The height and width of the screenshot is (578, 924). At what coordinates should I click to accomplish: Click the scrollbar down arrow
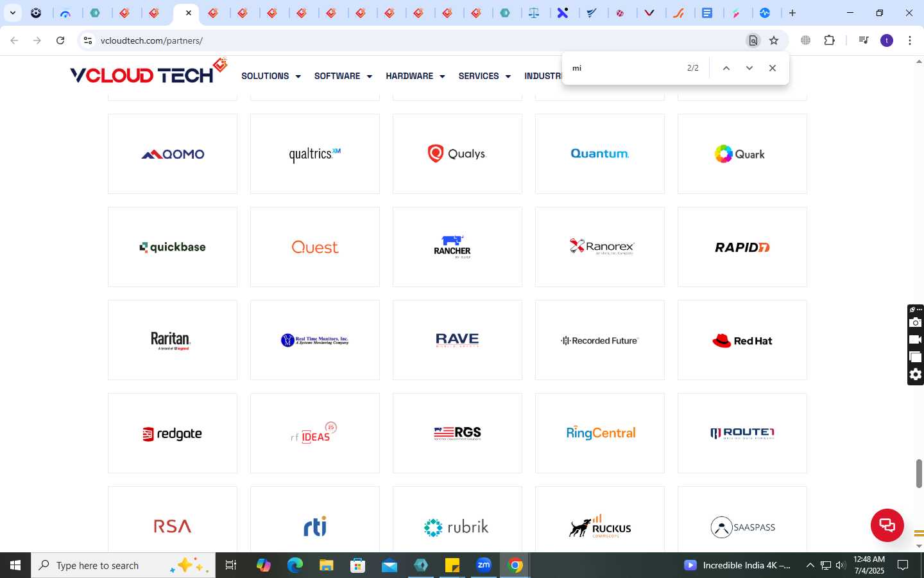coord(919,547)
